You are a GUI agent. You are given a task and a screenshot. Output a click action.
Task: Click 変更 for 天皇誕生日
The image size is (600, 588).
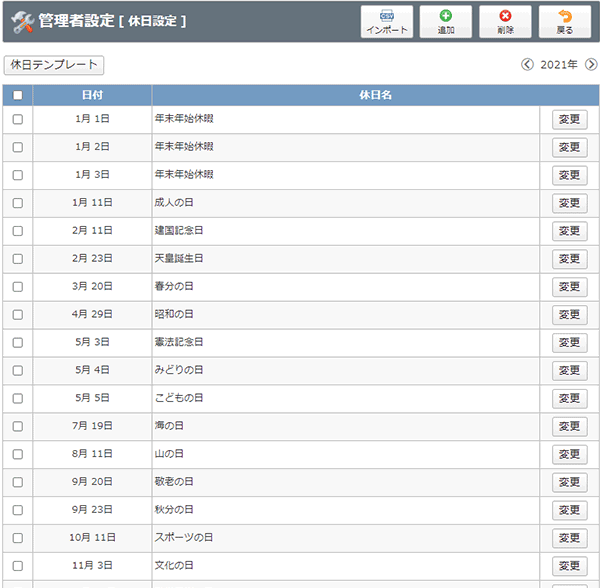[569, 259]
